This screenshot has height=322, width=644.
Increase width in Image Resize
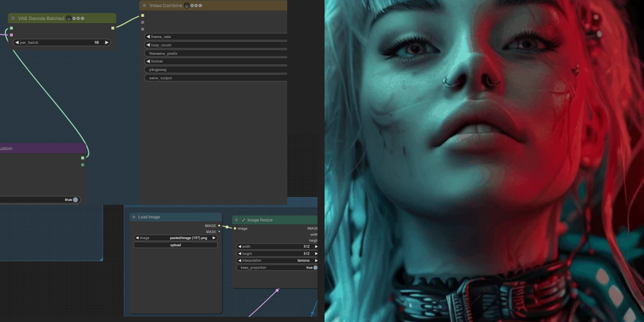click(x=316, y=247)
